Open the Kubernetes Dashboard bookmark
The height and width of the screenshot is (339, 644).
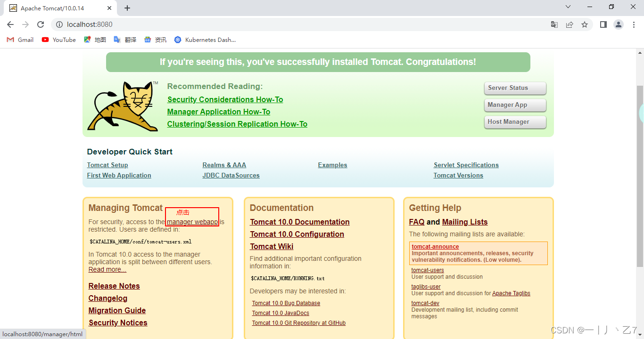(x=205, y=40)
